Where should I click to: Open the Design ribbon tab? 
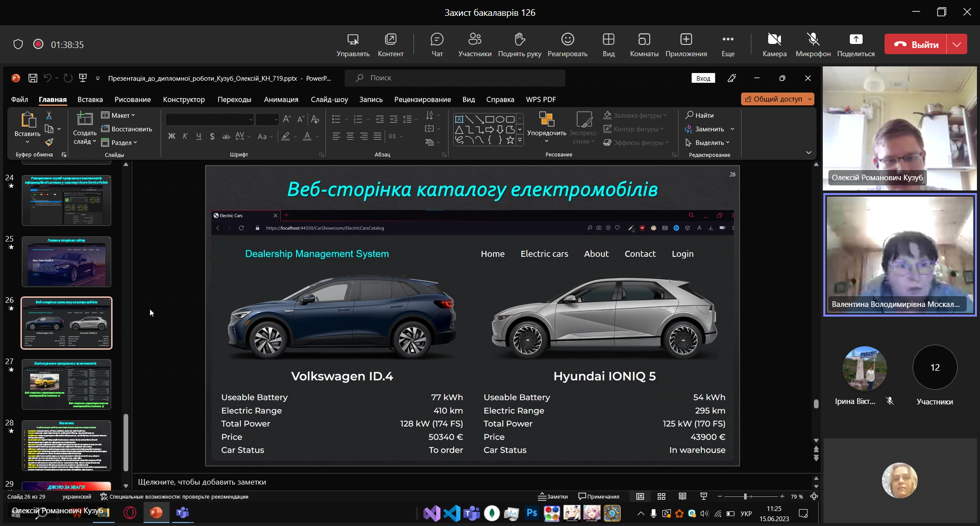coord(184,100)
